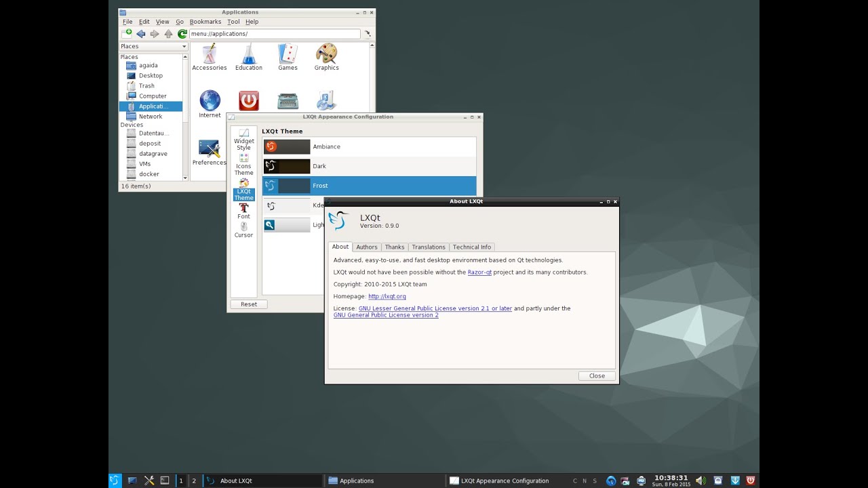Open the Bookmarks menu
868x488 pixels.
205,22
